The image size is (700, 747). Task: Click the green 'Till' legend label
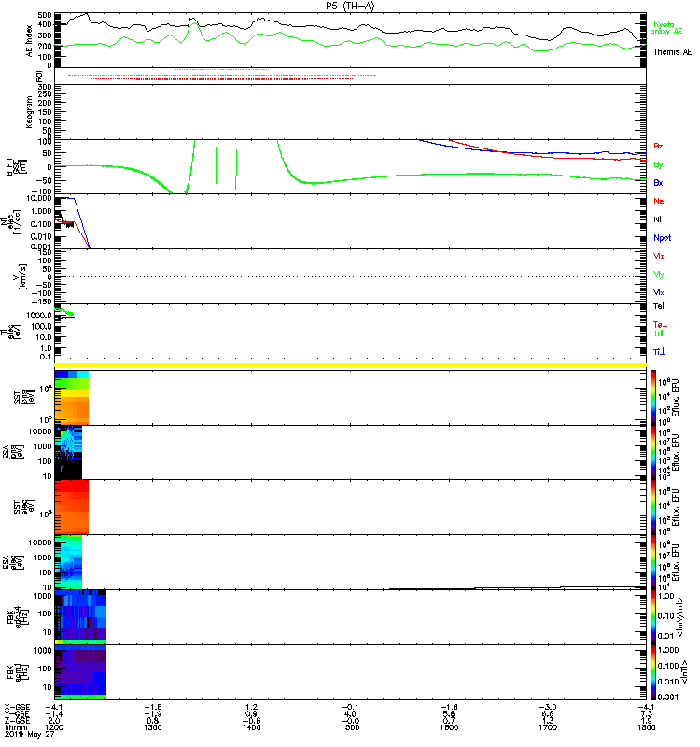tap(658, 333)
